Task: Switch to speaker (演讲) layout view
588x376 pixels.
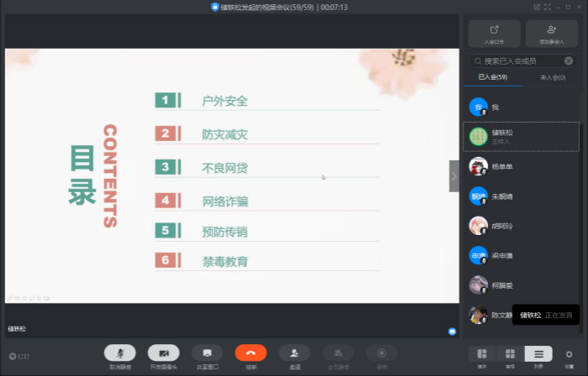Action: coord(481,355)
